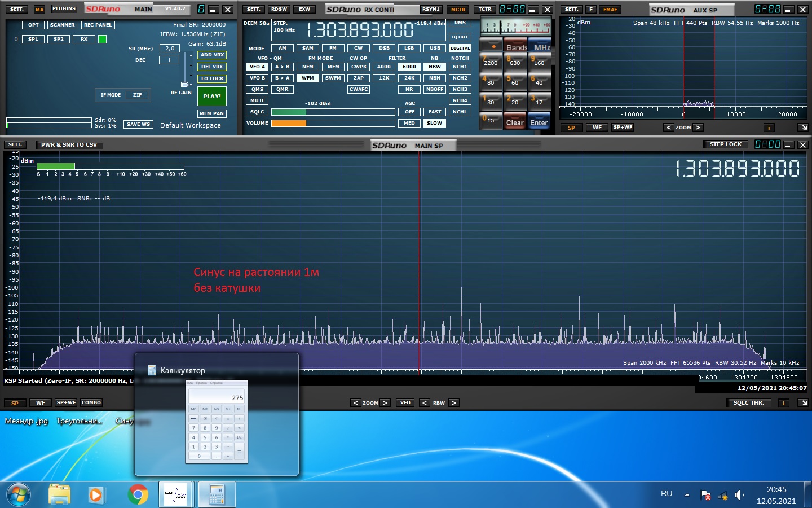Select the SP1 spectrum button
Viewport: 812px width, 508px height.
33,39
